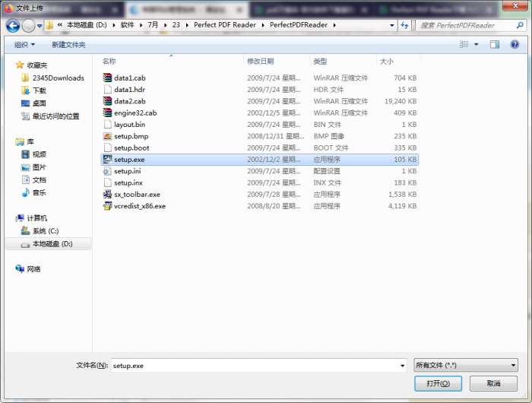Open the 所有文件 (*.*) file type dropdown
532x403 pixels.
(x=466, y=365)
